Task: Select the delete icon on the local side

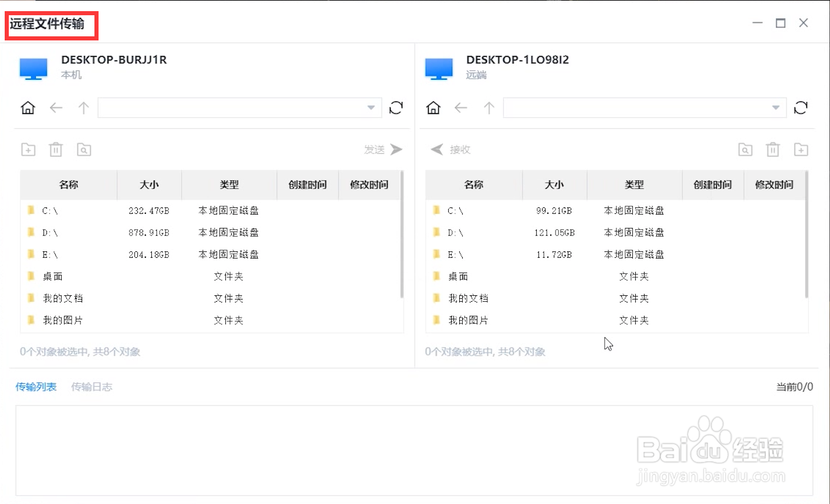Action: 56,149
